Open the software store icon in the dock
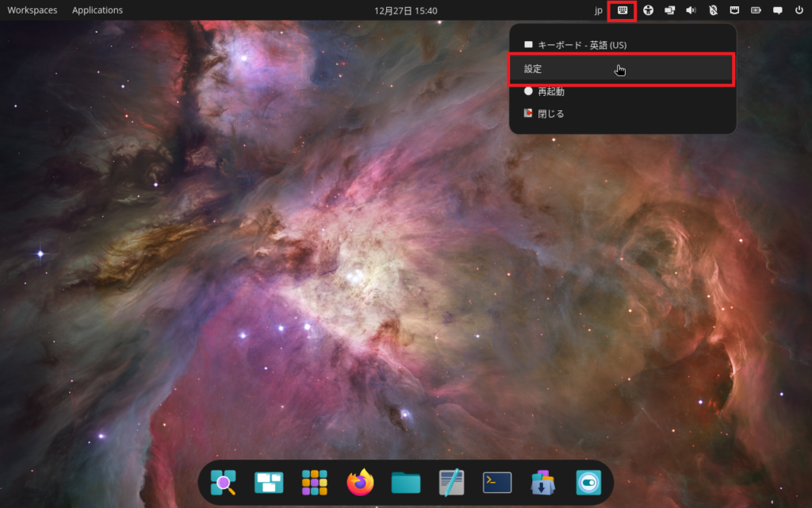Viewport: 812px width, 508px height. [543, 483]
